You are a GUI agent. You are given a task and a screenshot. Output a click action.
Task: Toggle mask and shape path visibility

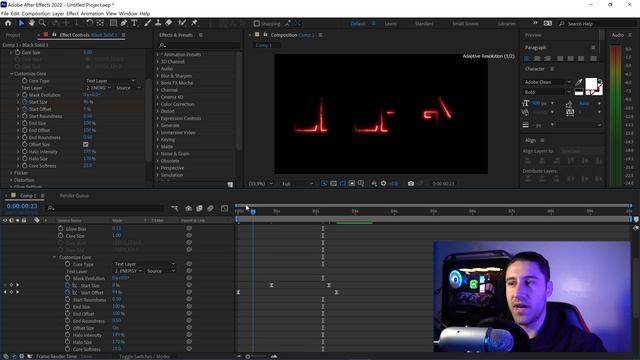(343, 184)
